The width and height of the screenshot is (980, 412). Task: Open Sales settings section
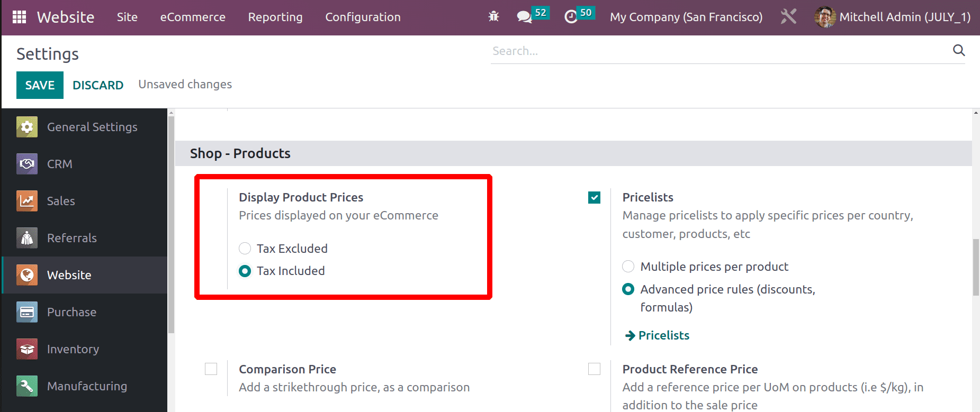tap(85, 201)
